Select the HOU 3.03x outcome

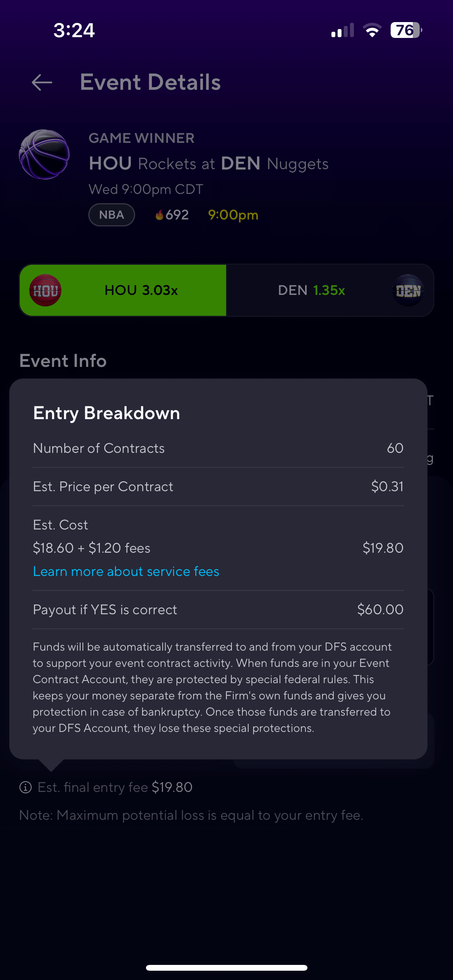[141, 290]
